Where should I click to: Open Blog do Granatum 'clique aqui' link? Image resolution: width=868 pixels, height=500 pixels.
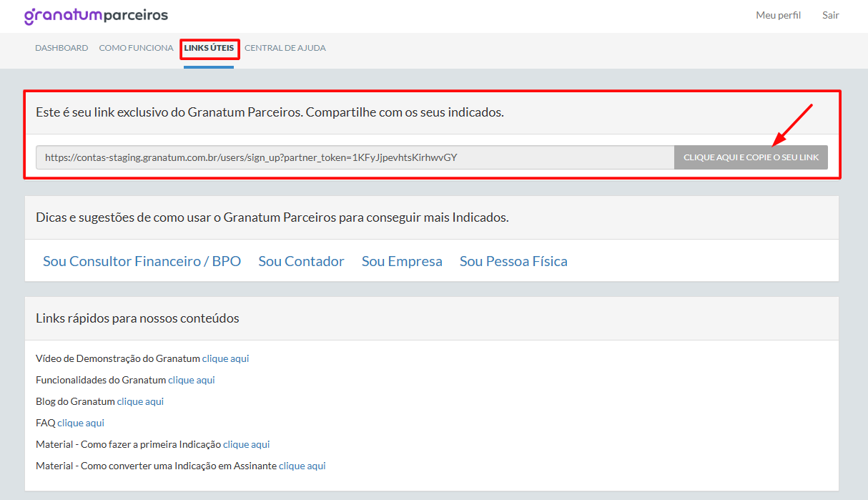tap(140, 401)
